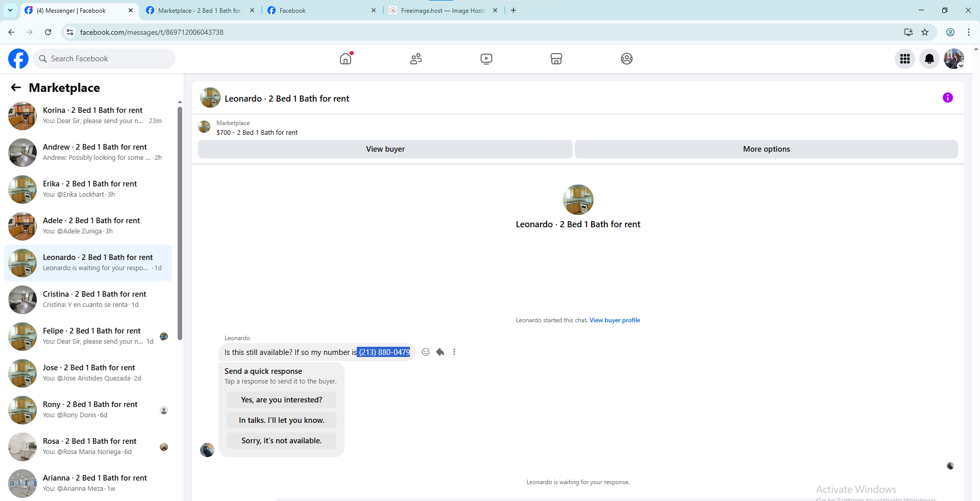Click the site information icon in address bar
The image size is (980, 501).
click(70, 32)
